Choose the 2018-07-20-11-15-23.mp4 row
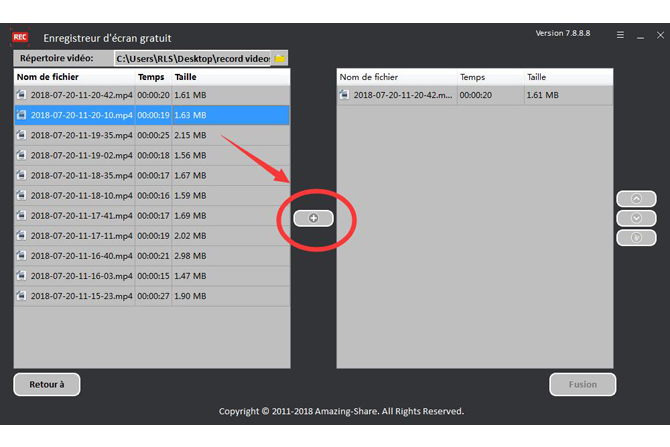The height and width of the screenshot is (447, 670). tap(80, 296)
